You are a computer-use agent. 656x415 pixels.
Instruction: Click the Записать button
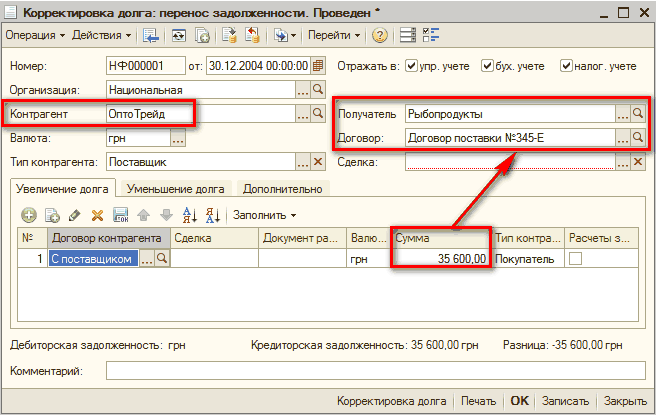565,401
